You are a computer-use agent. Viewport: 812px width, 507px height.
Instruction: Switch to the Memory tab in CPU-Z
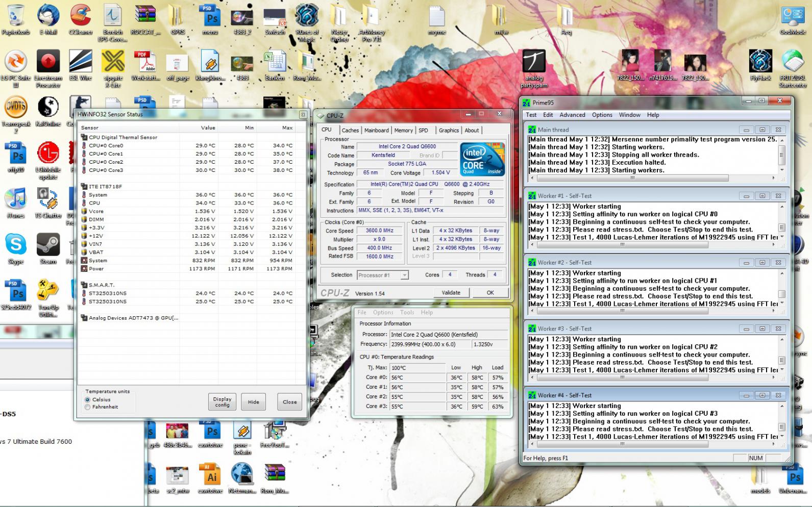(x=403, y=130)
